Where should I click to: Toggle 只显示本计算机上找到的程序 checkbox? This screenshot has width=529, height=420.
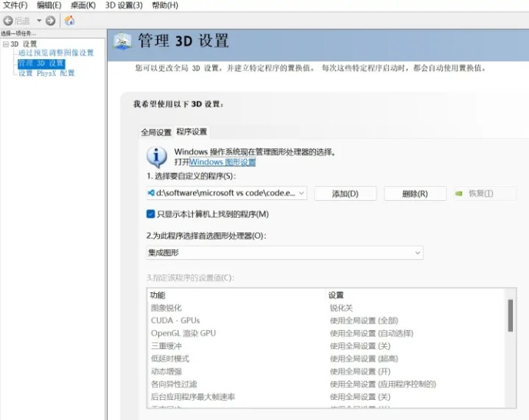151,214
